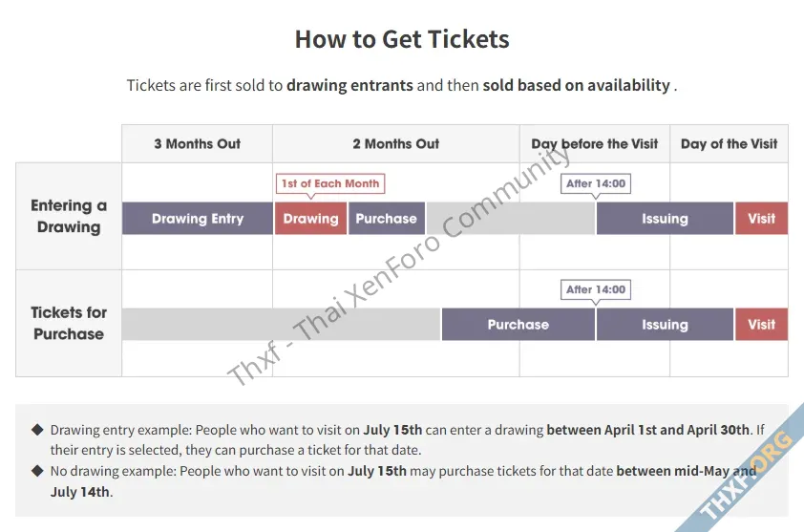The height and width of the screenshot is (532, 804).
Task: Click the After 14:00 callout above the lower Issuing bar
Action: [x=595, y=289]
